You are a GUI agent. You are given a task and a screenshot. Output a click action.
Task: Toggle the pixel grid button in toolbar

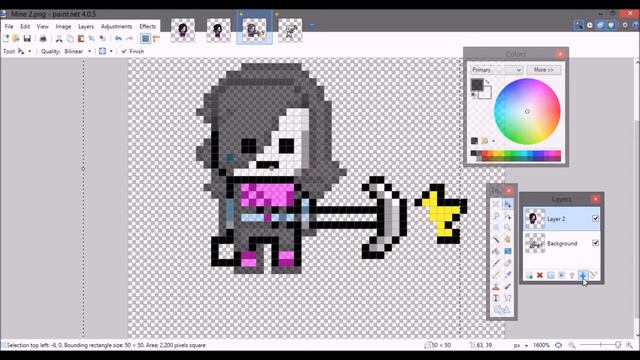(145, 39)
